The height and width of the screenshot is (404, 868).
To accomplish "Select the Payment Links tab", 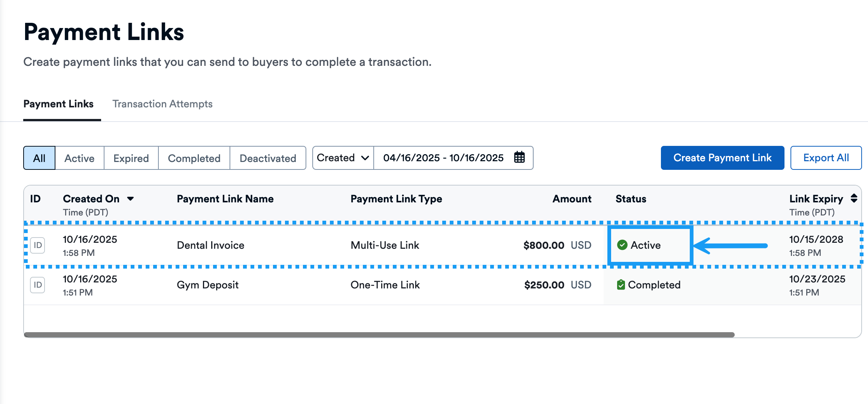I will (58, 104).
